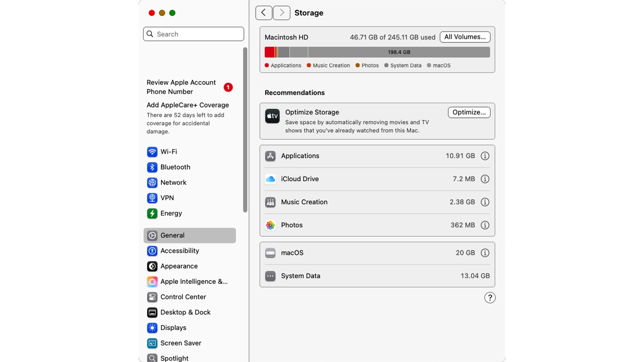The width and height of the screenshot is (644, 362).
Task: Click the Storage page title
Action: (309, 13)
